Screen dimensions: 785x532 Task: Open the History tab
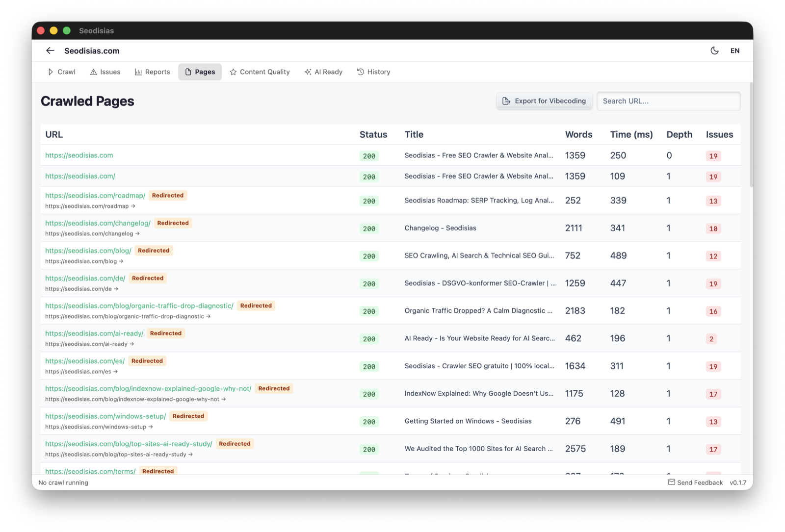(x=373, y=72)
